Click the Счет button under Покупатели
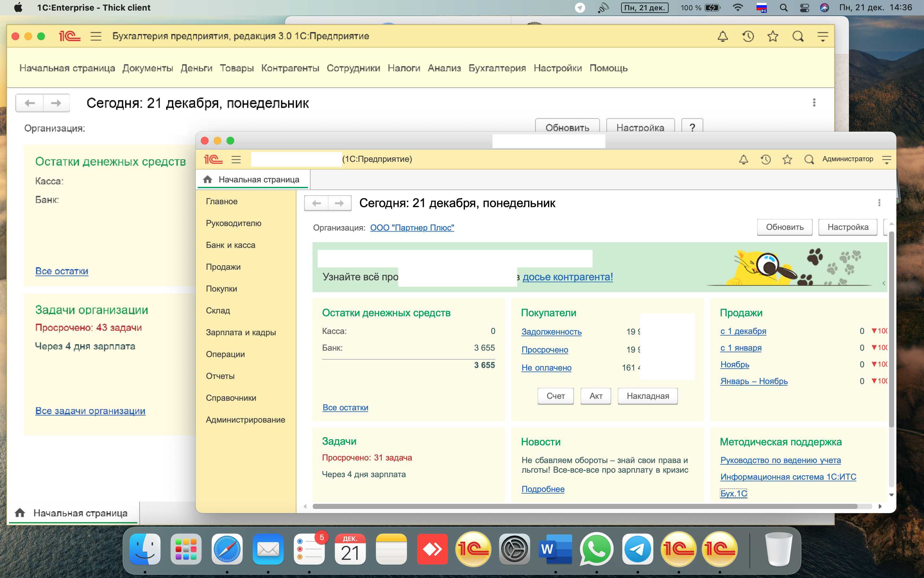Viewport: 924px width, 578px height. pos(556,396)
